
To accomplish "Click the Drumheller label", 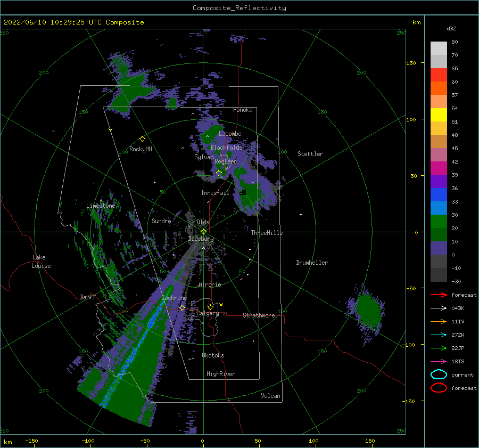I will (312, 263).
